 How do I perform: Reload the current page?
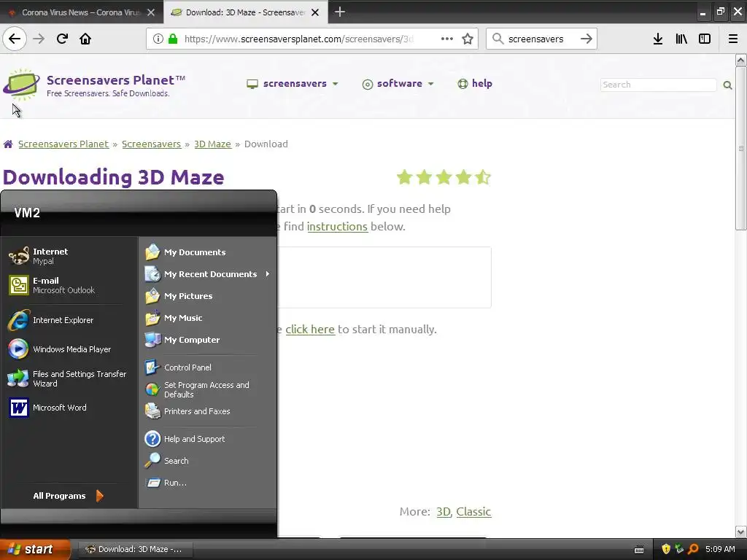(x=62, y=39)
